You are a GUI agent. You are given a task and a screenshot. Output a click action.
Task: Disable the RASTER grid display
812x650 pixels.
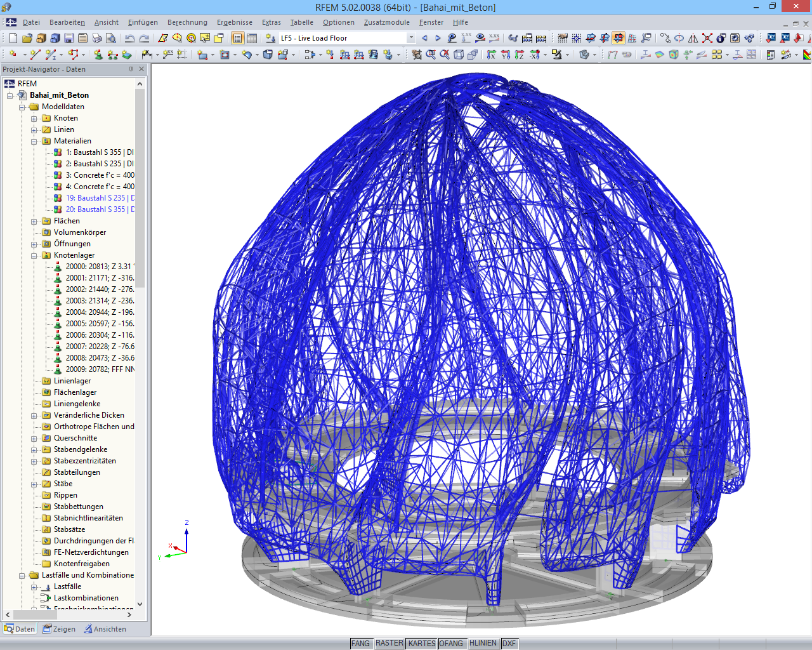(x=390, y=643)
